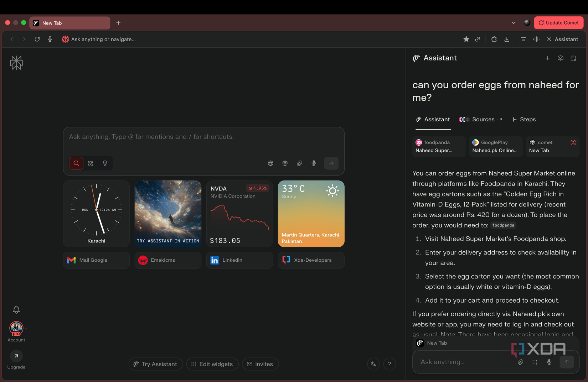Switch to the Labs lightbulb mode
This screenshot has height=382, width=588.
click(105, 163)
